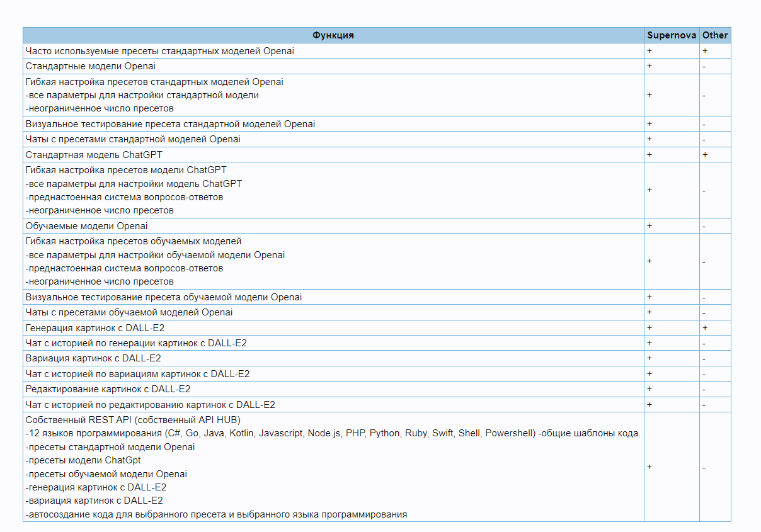Click '-генерация картинок с DALL-E2' line

click(96, 487)
